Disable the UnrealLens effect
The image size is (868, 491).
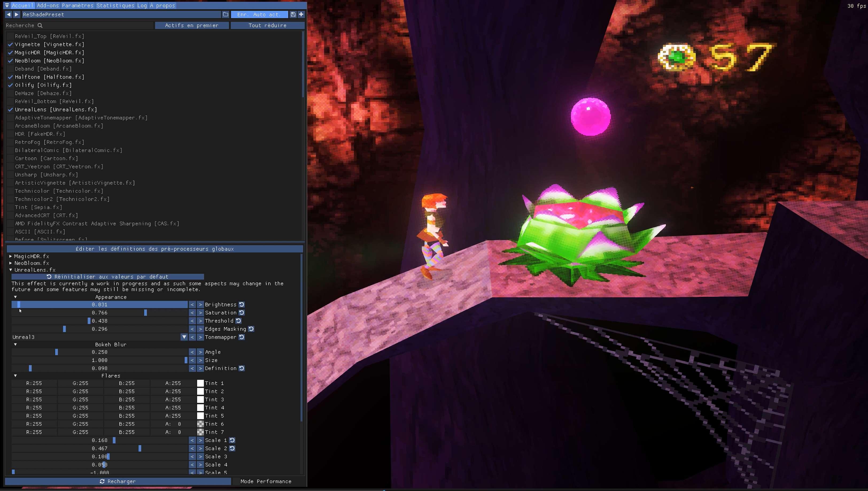click(x=10, y=110)
